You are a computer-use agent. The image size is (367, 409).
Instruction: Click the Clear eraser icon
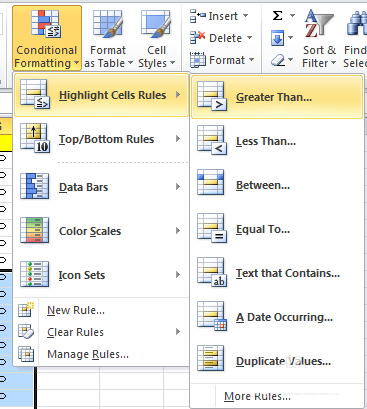[277, 60]
